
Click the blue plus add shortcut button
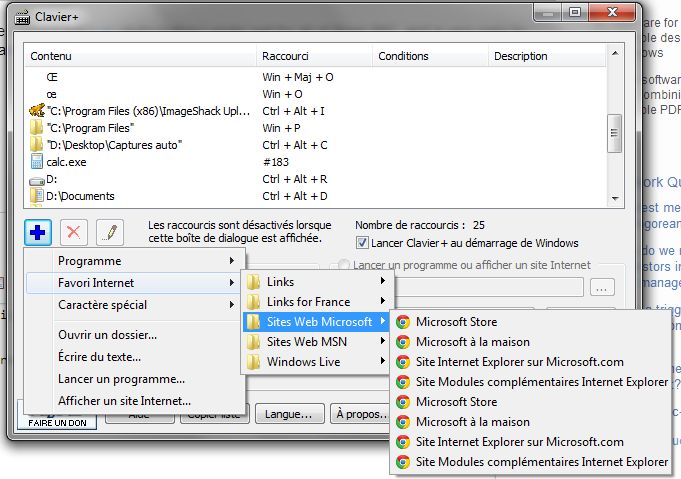tap(38, 232)
